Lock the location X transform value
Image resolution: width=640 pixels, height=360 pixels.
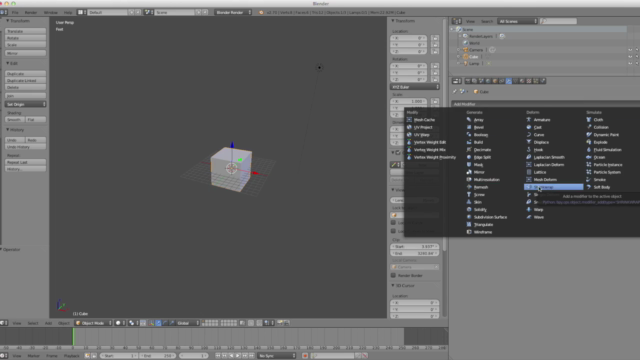coord(435,38)
